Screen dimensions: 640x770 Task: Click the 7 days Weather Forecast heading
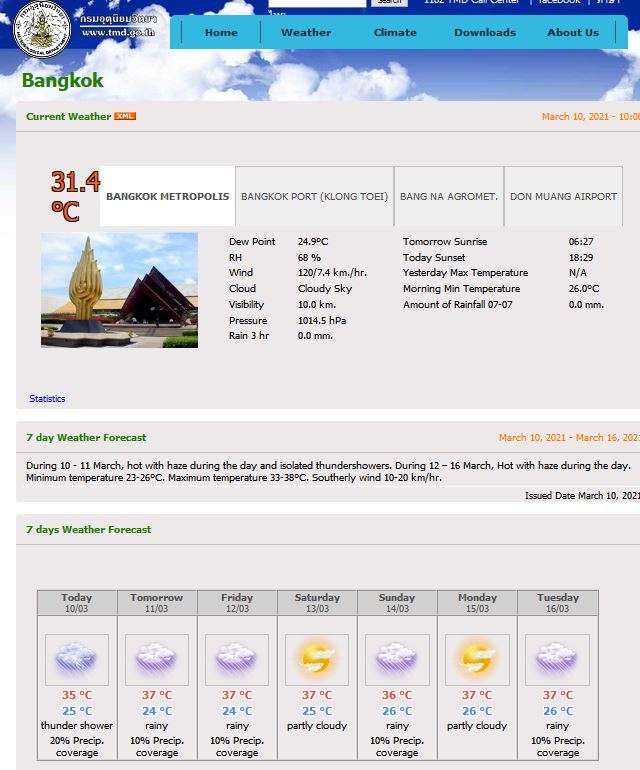[x=88, y=529]
